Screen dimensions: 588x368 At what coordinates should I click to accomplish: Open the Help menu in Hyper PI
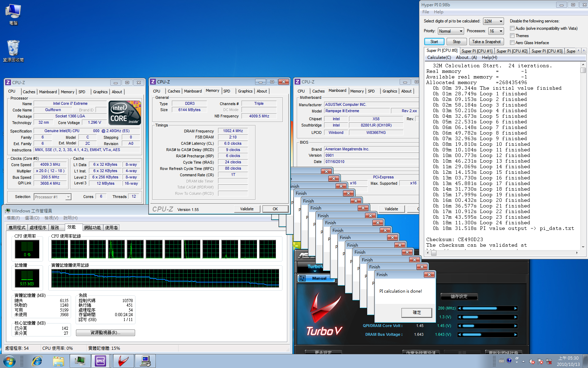tap(439, 12)
